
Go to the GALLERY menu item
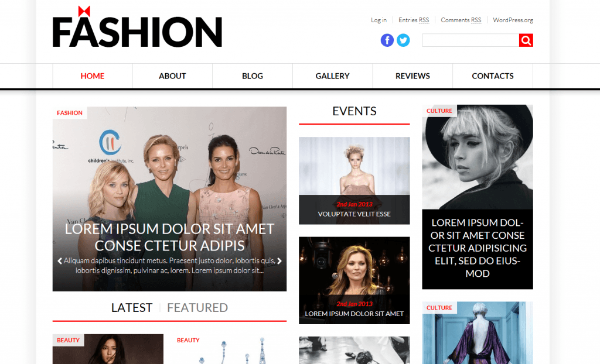point(333,76)
